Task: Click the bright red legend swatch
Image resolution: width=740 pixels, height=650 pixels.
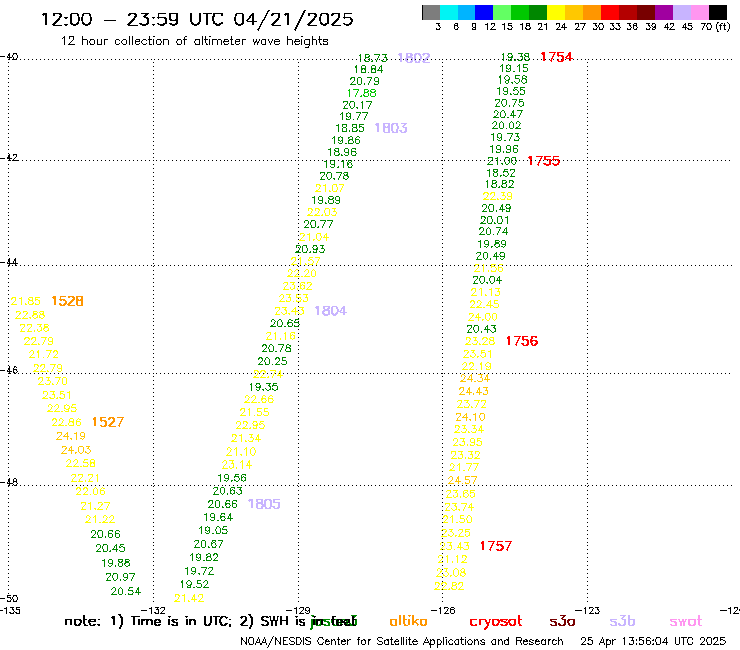Action: point(610,12)
